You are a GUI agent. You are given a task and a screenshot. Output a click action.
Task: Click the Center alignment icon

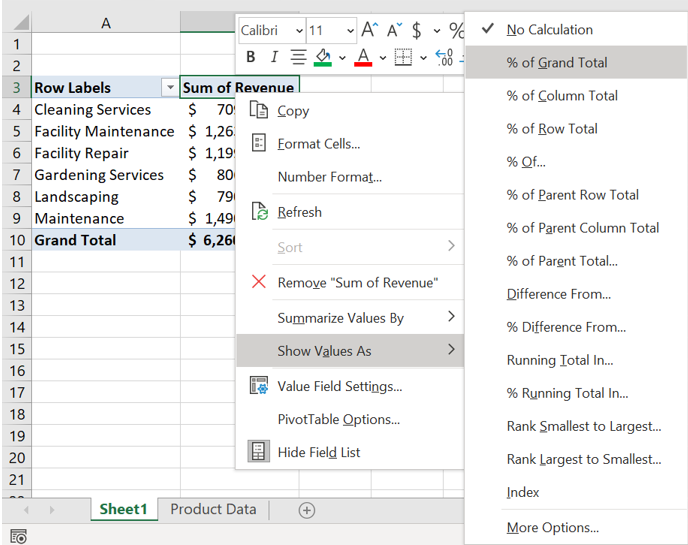coord(298,57)
